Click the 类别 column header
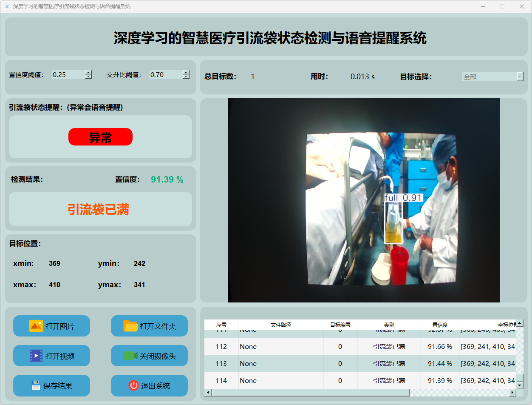 (x=389, y=325)
